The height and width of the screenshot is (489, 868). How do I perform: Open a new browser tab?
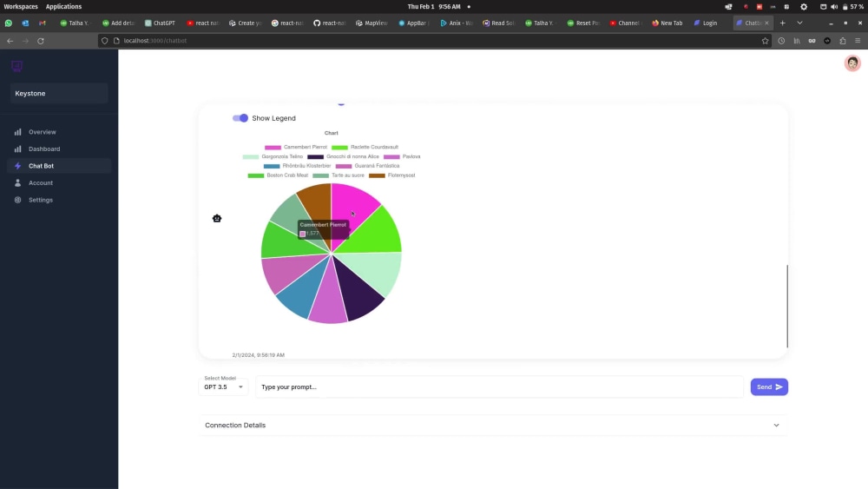782,23
